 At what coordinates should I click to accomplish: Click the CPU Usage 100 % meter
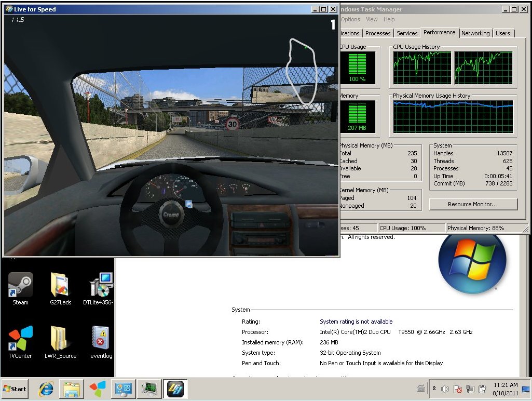[x=357, y=68]
